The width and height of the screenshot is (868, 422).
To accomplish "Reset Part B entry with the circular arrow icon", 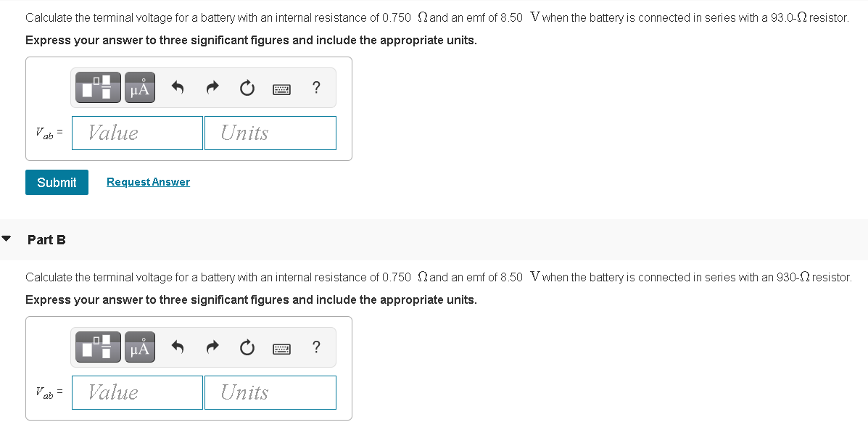I will pyautogui.click(x=247, y=347).
